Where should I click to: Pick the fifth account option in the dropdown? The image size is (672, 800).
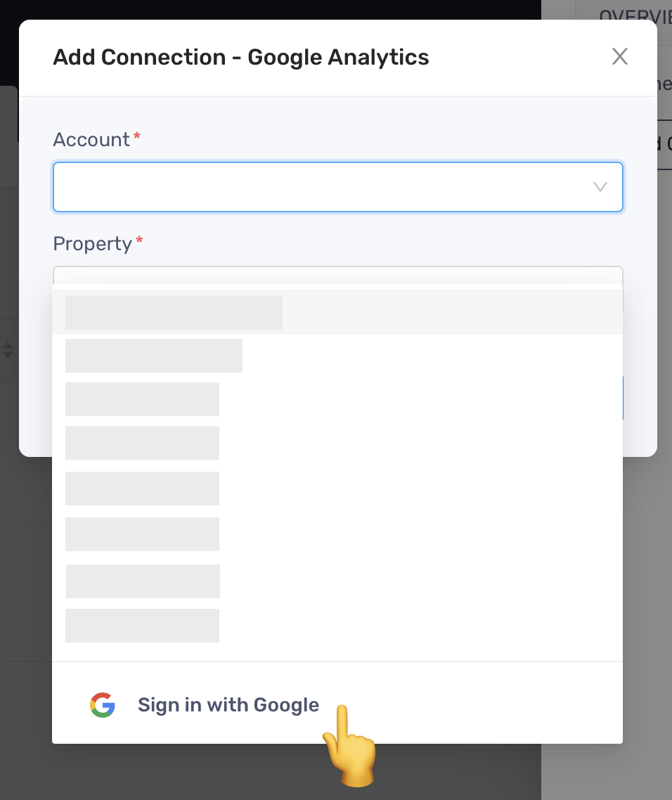pos(337,489)
